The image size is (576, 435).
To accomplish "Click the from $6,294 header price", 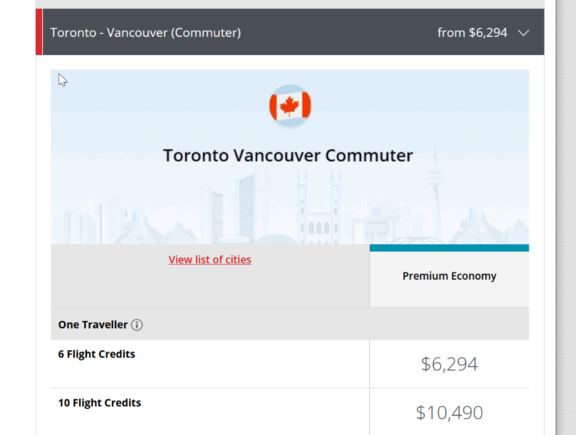I will [x=472, y=33].
